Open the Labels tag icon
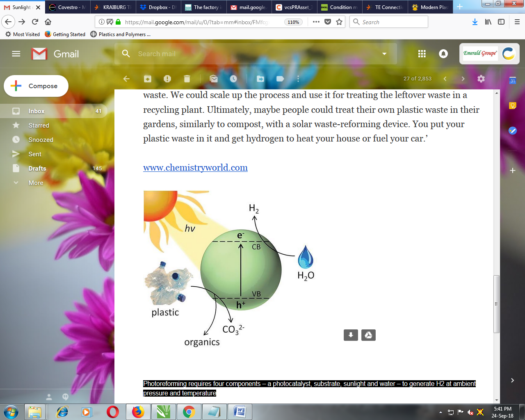 pyautogui.click(x=280, y=79)
